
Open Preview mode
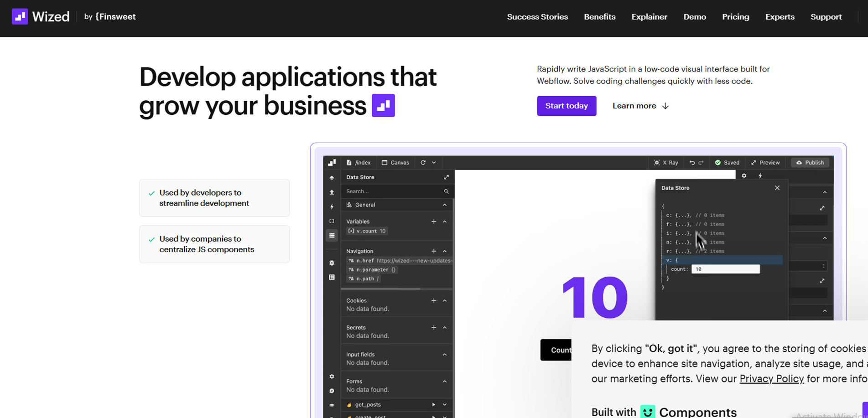(x=765, y=162)
